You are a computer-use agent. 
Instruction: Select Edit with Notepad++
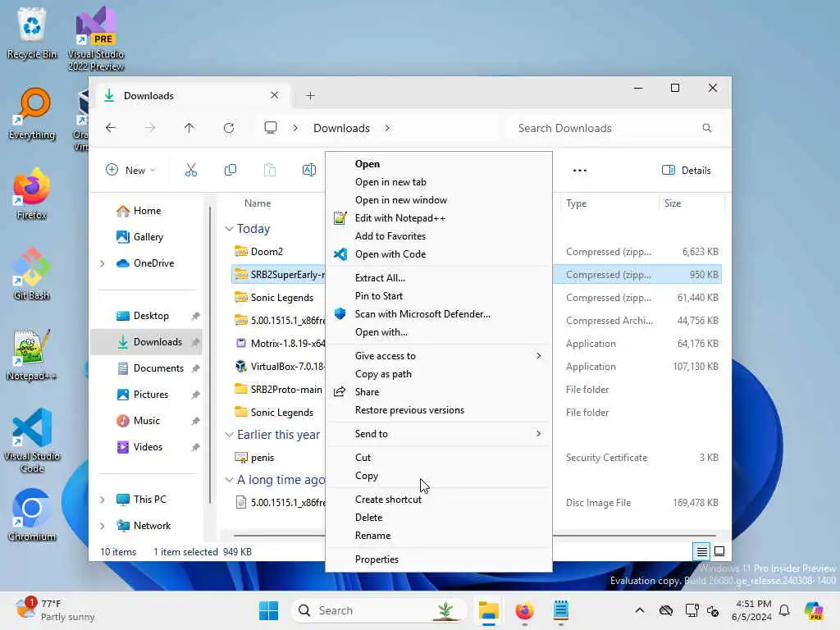(439, 218)
